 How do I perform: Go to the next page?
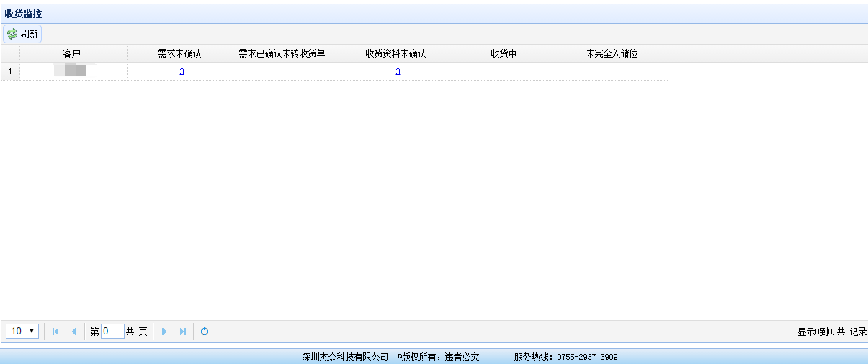[x=164, y=332]
